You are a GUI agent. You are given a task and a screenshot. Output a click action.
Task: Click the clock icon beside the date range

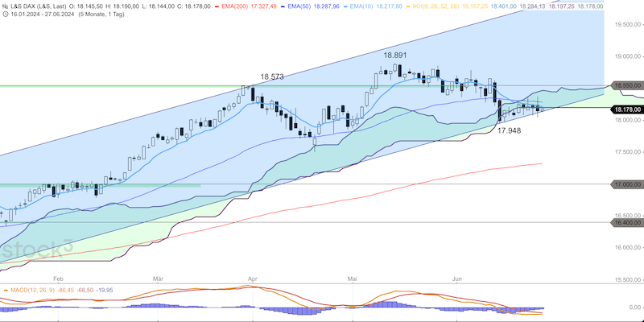[x=4, y=14]
